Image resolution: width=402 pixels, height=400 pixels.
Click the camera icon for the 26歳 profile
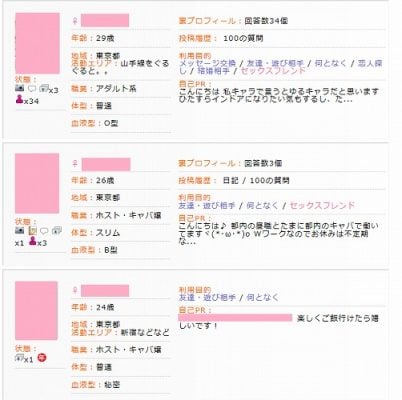coord(20,230)
